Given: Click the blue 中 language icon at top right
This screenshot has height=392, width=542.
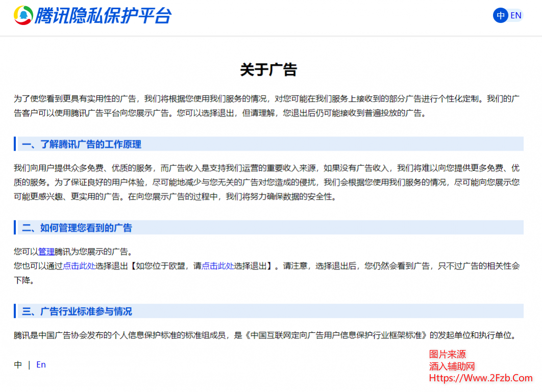Looking at the screenshot, I should click(x=500, y=15).
